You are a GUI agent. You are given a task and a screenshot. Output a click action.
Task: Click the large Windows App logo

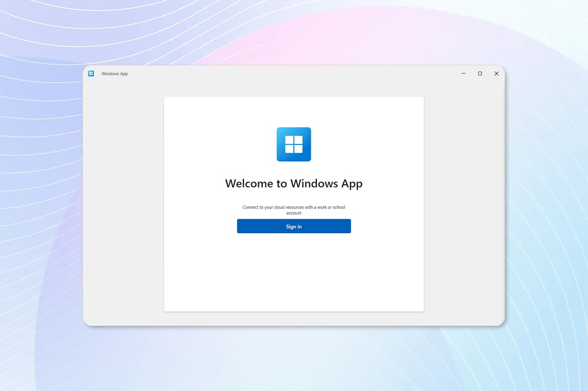coord(294,144)
